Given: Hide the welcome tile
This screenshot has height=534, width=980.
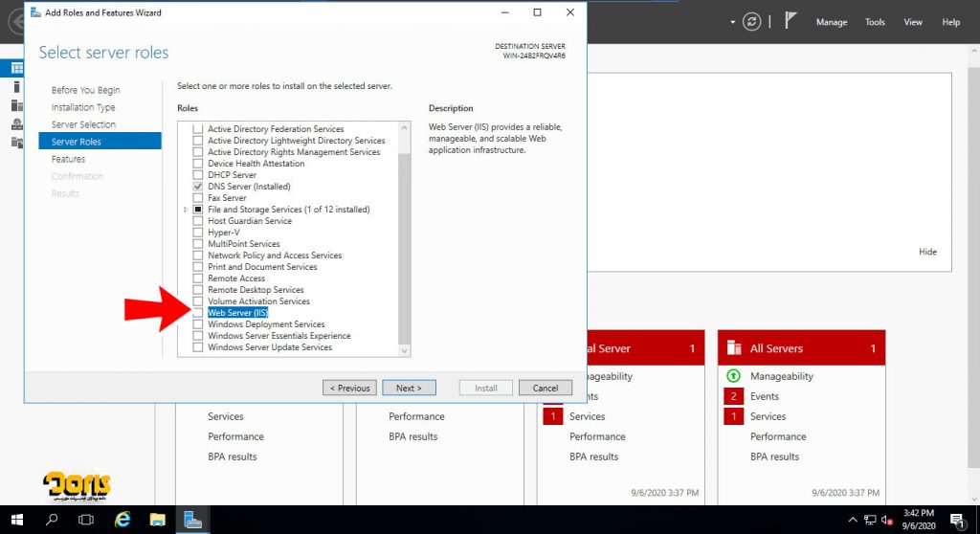Looking at the screenshot, I should [x=927, y=252].
